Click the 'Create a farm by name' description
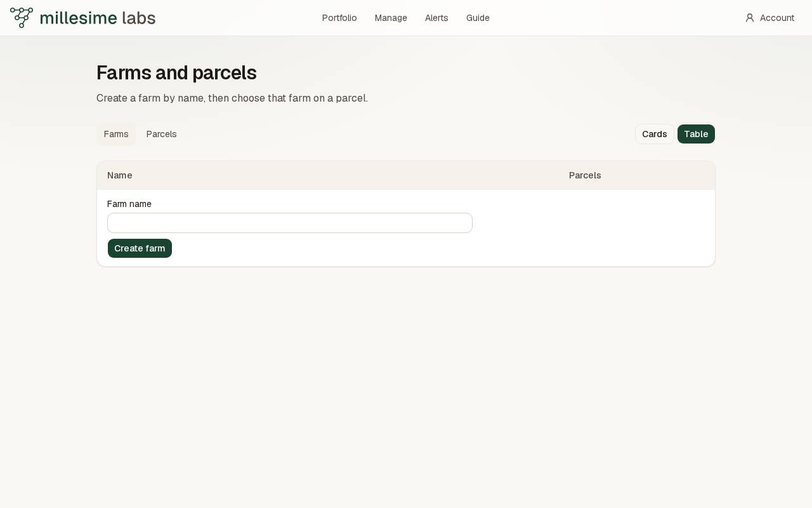 point(232,98)
